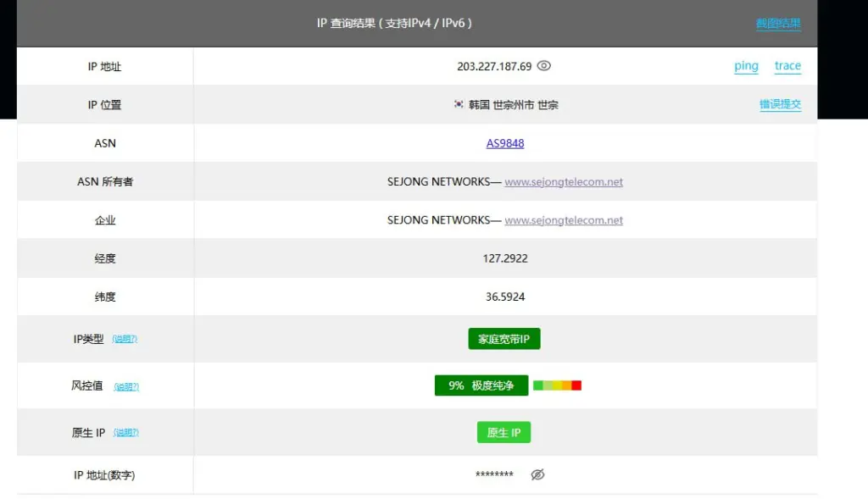The height and width of the screenshot is (499, 868).
Task: Click the South Korea flag icon
Action: (x=459, y=105)
